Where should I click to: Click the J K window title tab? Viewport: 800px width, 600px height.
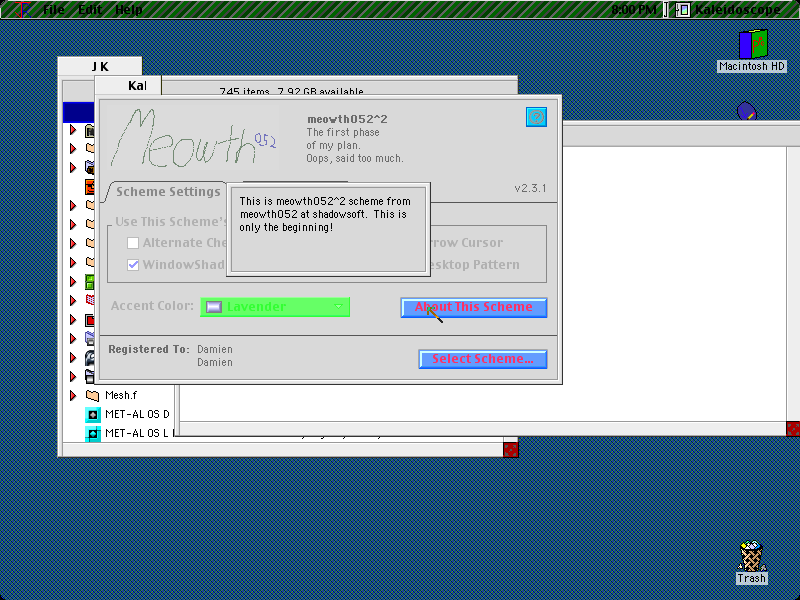(100, 66)
